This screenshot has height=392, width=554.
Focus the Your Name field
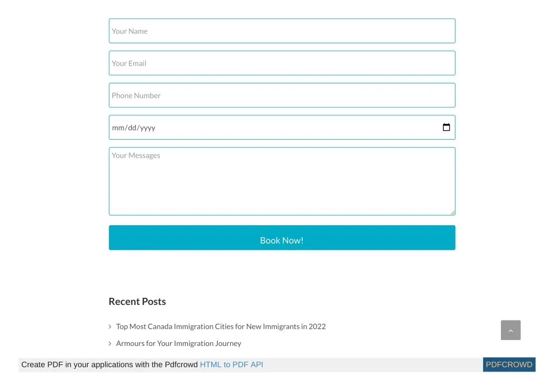(282, 31)
